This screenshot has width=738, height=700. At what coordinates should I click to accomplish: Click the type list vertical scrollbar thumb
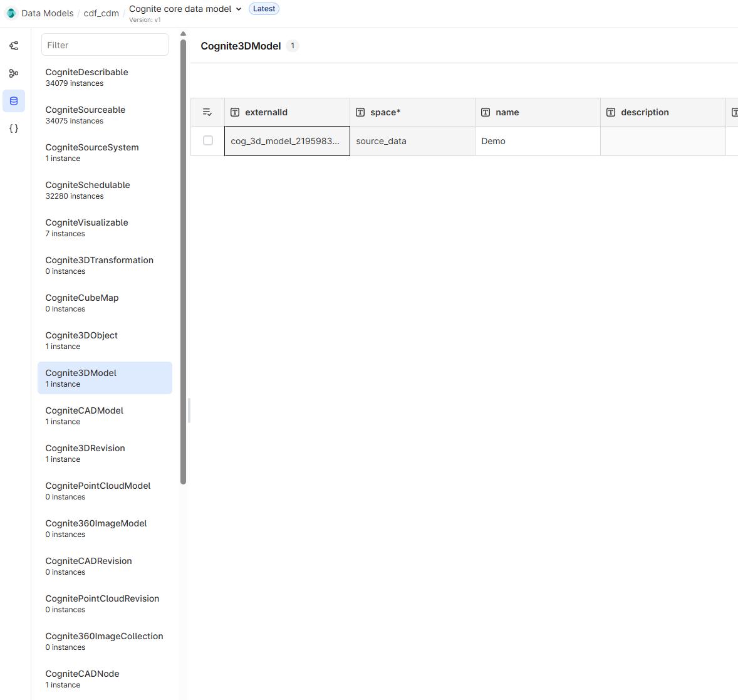coord(183,262)
